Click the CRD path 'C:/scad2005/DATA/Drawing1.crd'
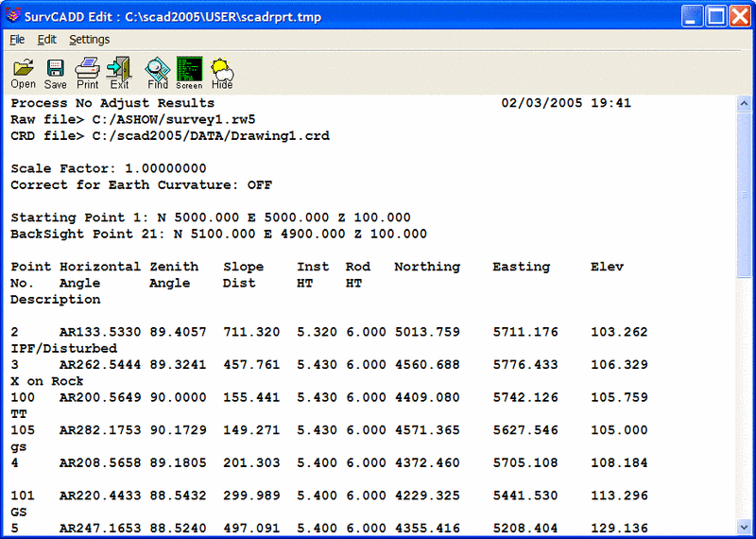 (211, 136)
